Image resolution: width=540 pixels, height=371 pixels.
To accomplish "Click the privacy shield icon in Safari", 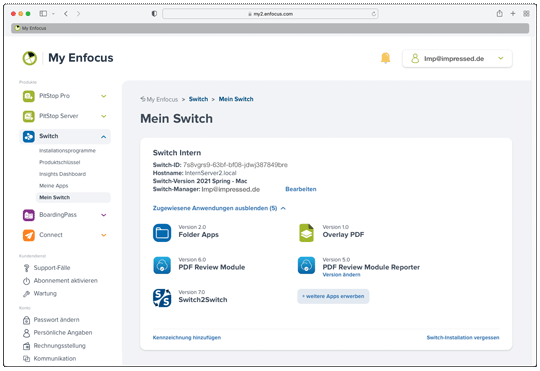I will tap(154, 14).
